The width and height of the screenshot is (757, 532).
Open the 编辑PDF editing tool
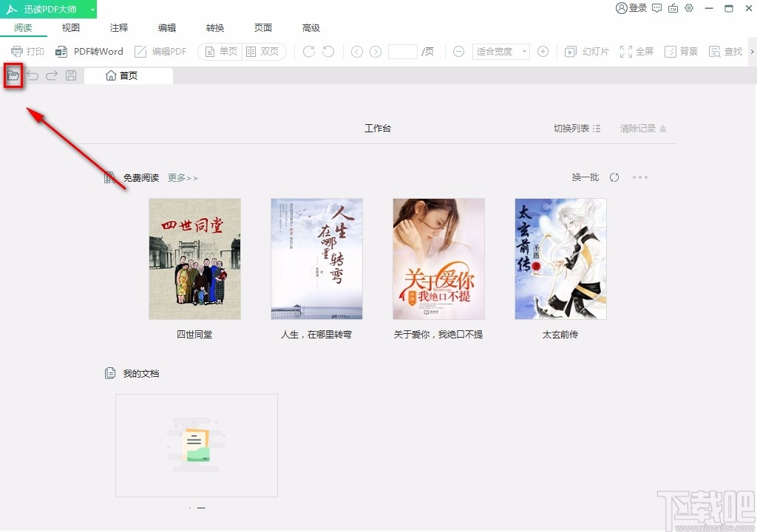[x=160, y=51]
